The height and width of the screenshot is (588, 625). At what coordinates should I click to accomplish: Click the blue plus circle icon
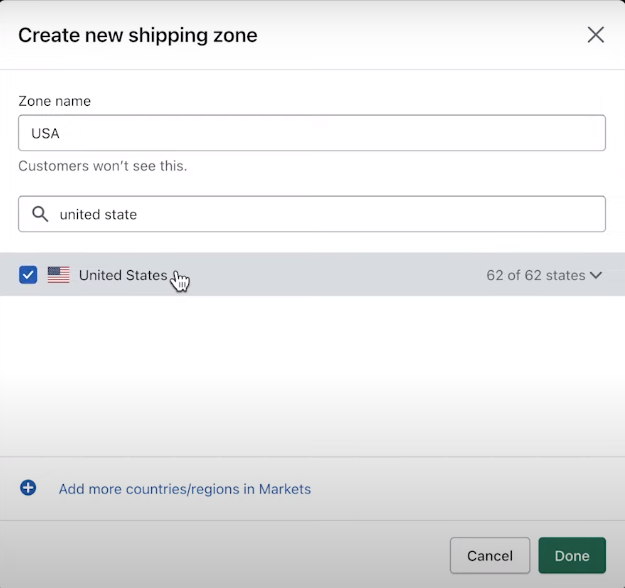click(28, 488)
